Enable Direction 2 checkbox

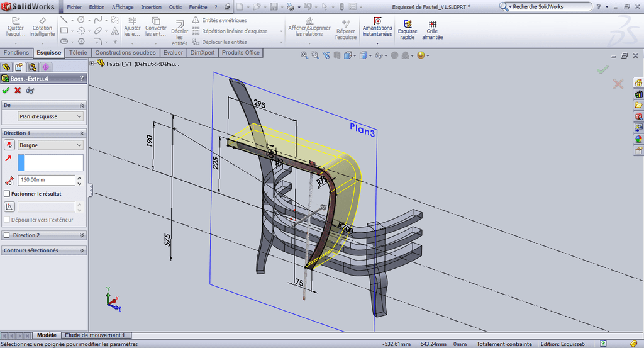point(6,235)
